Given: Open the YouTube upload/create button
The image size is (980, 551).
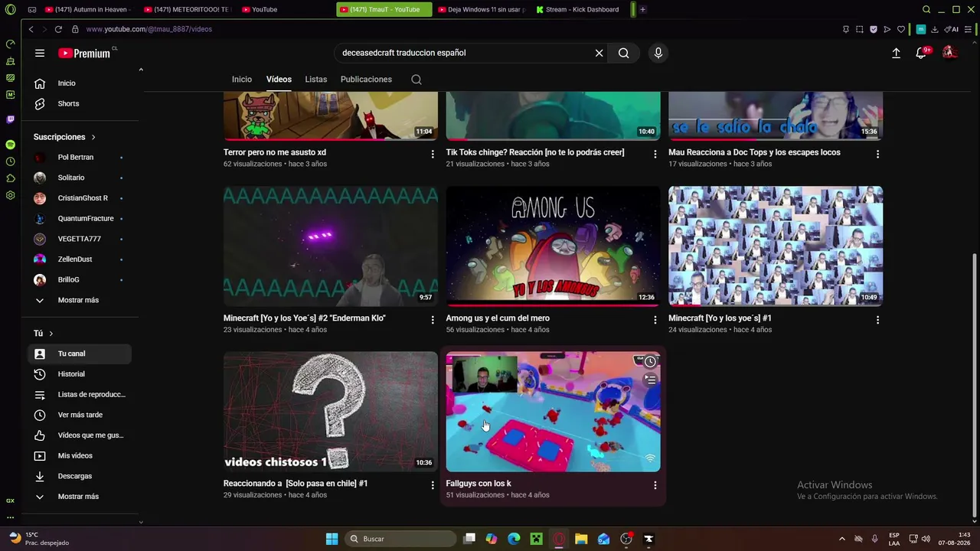Looking at the screenshot, I should tap(896, 53).
